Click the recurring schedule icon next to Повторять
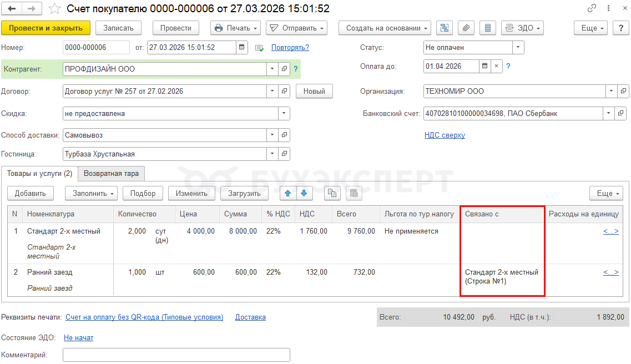The width and height of the screenshot is (631, 364). click(x=260, y=48)
